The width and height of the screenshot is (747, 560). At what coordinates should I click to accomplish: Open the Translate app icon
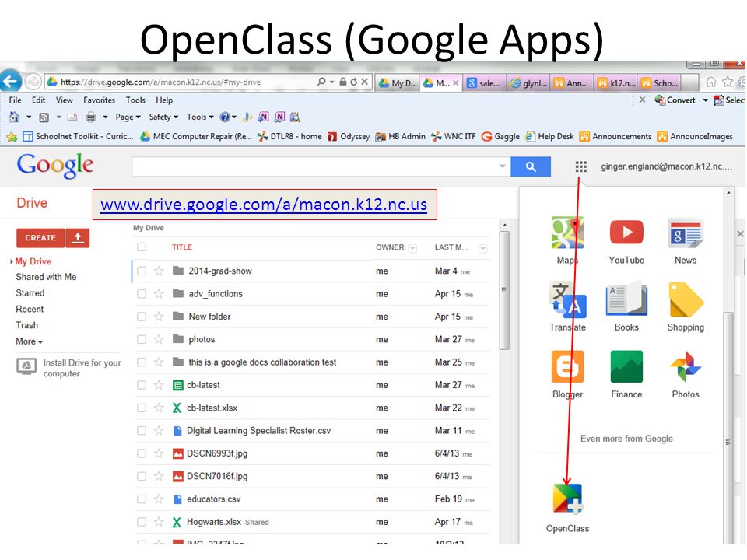(567, 300)
